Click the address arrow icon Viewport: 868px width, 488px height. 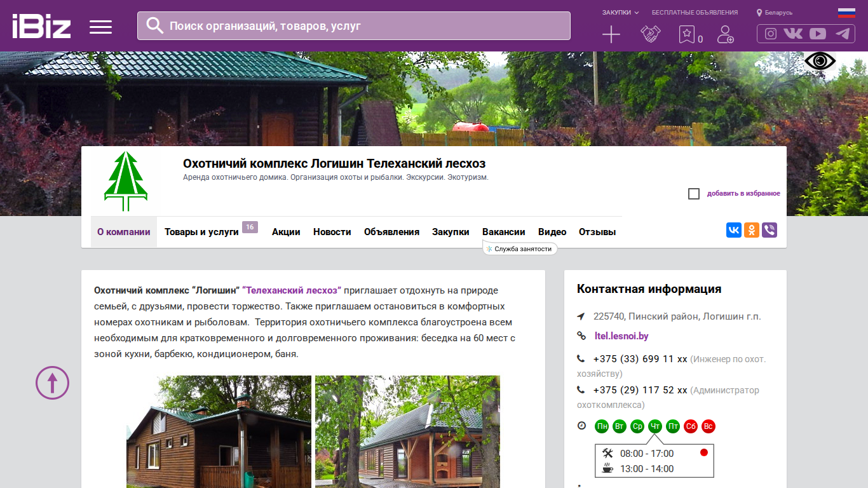click(581, 316)
